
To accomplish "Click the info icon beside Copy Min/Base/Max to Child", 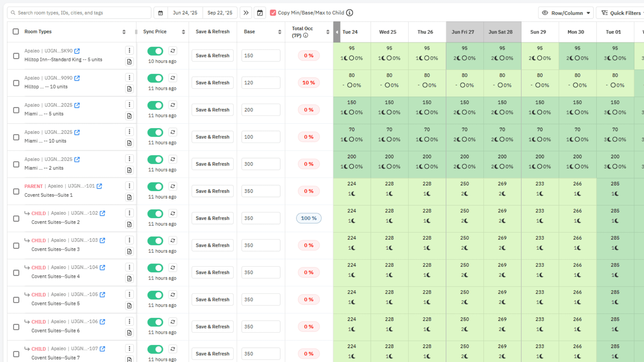I will (x=350, y=13).
